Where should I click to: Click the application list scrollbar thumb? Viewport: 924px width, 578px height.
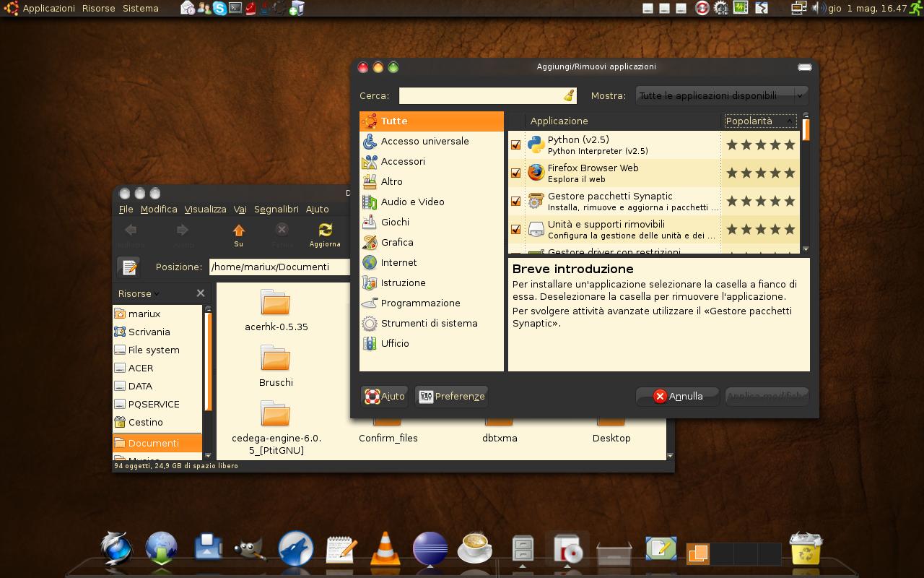[806, 129]
